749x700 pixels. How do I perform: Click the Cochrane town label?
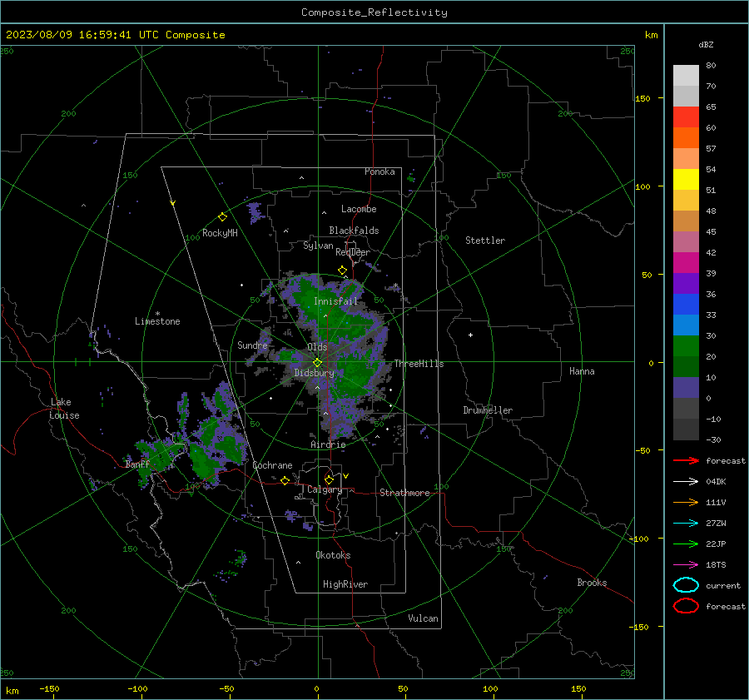[272, 465]
